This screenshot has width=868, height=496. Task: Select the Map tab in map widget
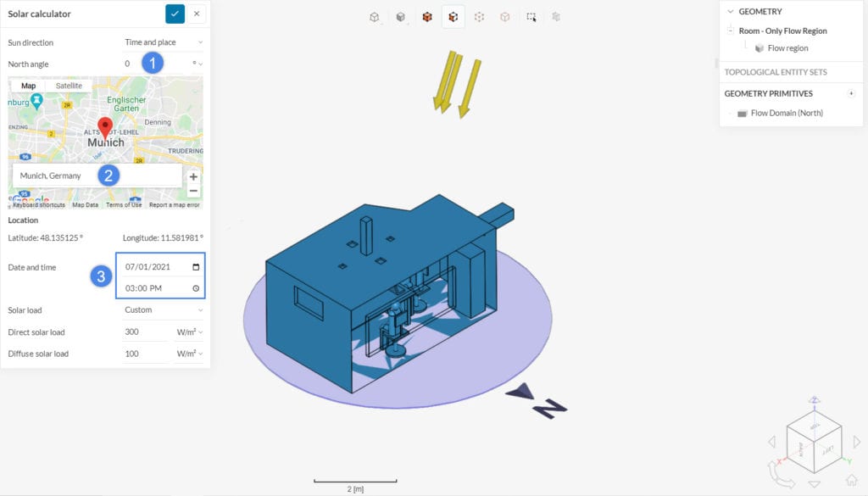pos(29,86)
